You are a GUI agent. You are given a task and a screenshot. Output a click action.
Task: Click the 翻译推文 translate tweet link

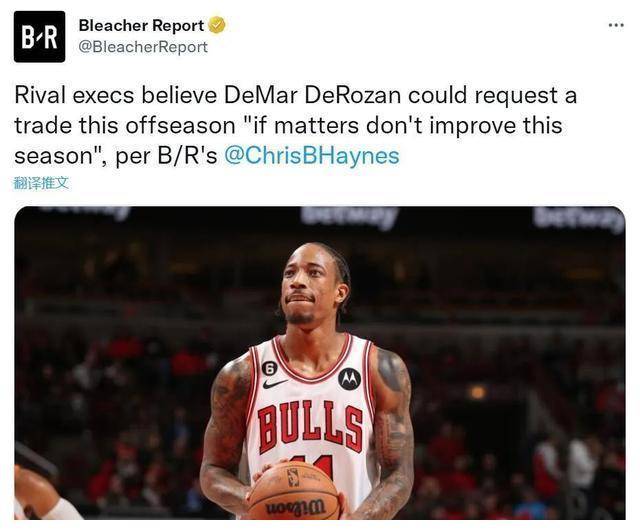(41, 183)
